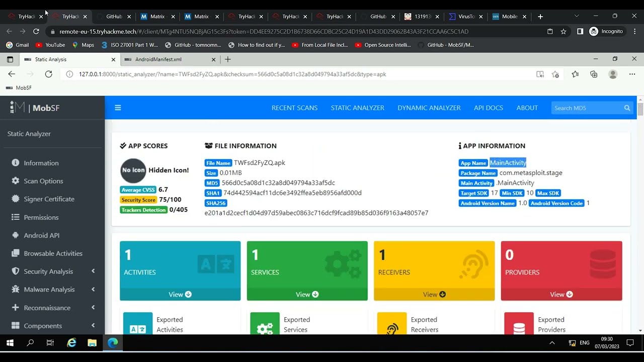The height and width of the screenshot is (362, 644).
Task: Open Windows taskbar search
Action: click(30, 343)
